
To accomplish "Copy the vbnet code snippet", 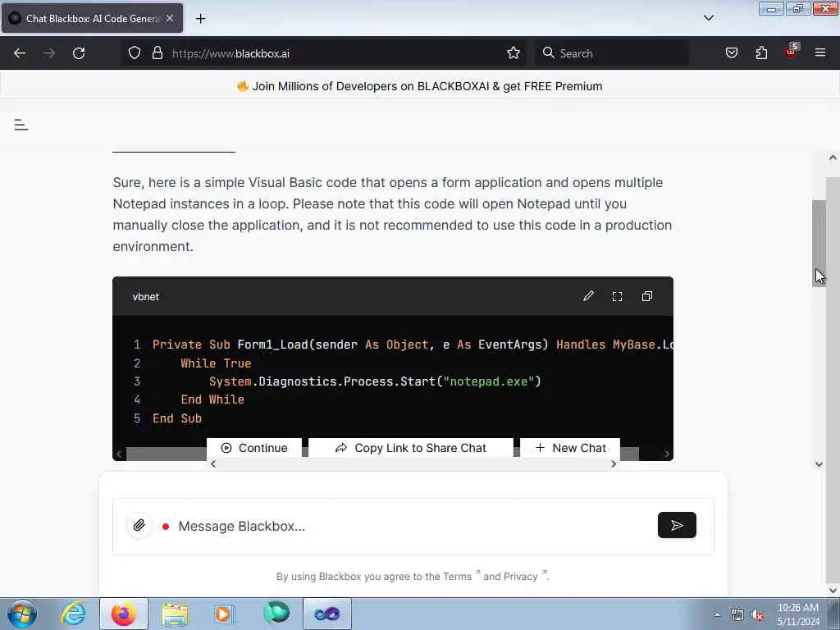I will point(647,296).
